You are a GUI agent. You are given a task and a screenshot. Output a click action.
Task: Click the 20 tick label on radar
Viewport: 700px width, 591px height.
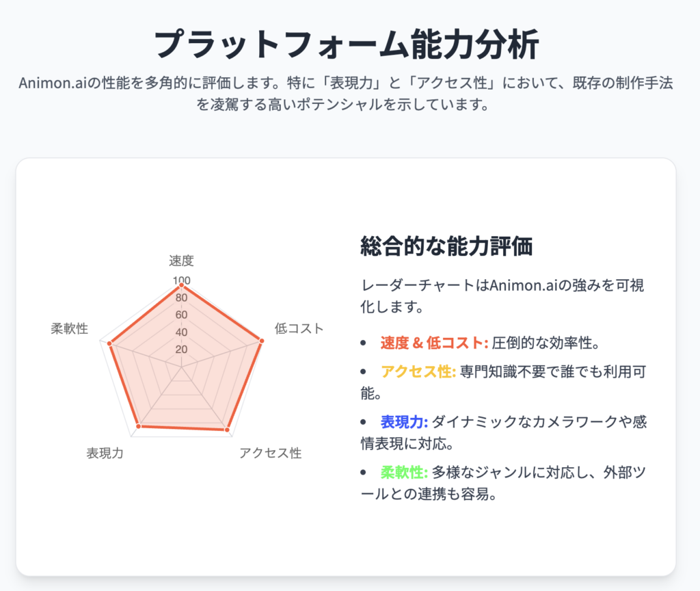(x=181, y=350)
